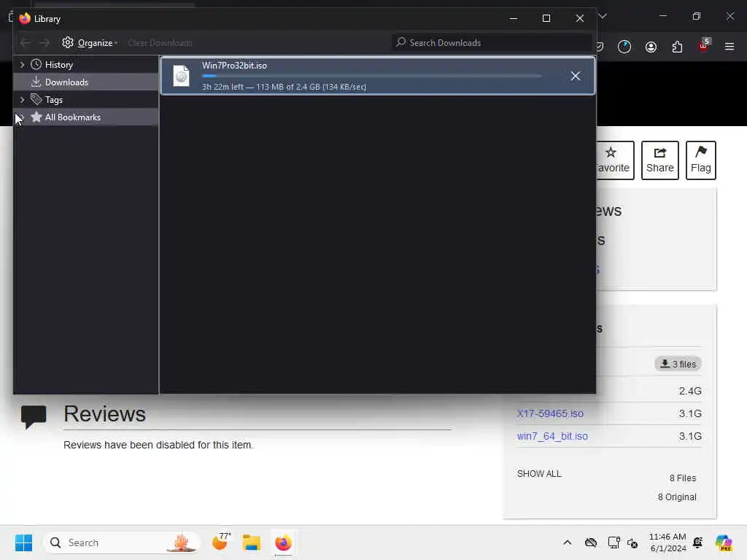Image resolution: width=747 pixels, height=560 pixels.
Task: Open the notifications bell icon
Action: click(x=698, y=542)
